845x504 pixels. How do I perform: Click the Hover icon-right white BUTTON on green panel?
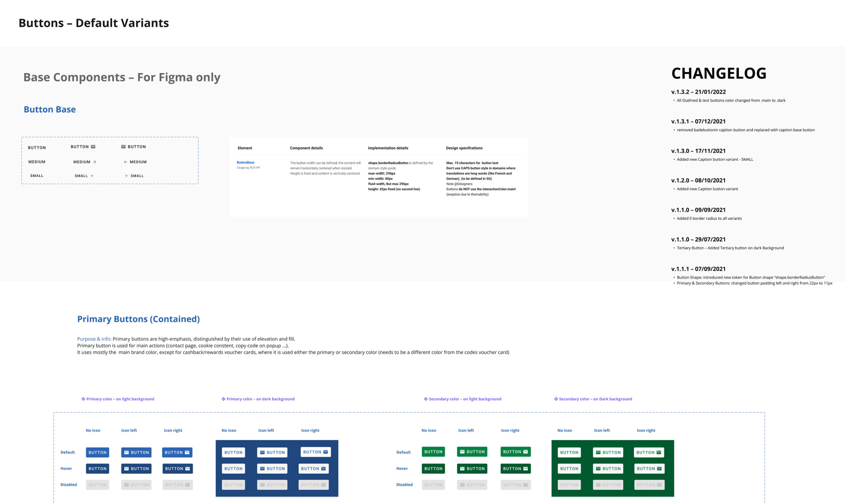click(649, 469)
